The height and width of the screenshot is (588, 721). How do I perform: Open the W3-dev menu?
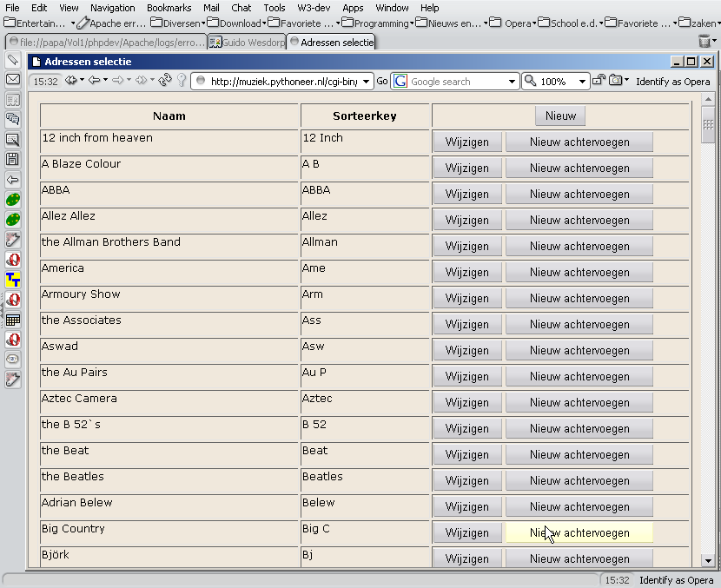[314, 8]
